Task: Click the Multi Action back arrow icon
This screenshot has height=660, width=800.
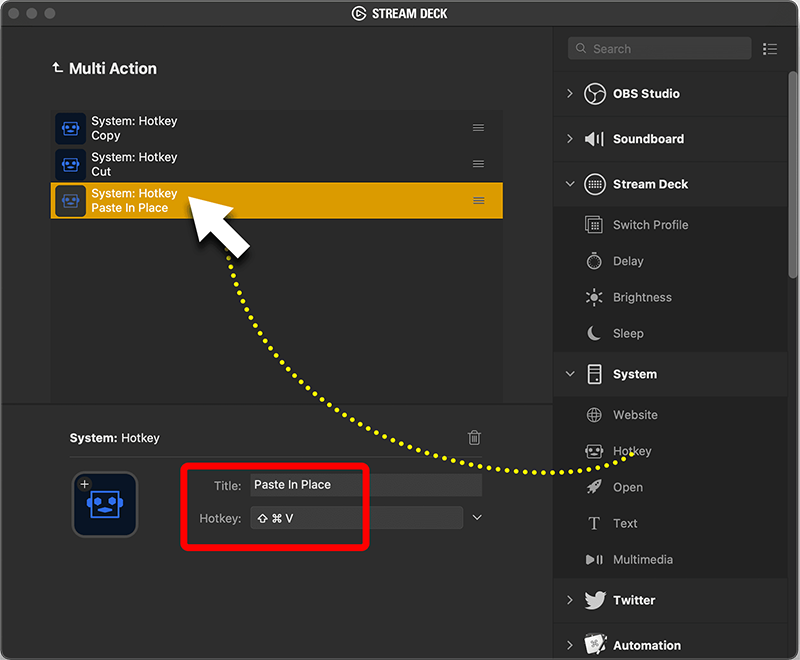Action: click(x=57, y=67)
